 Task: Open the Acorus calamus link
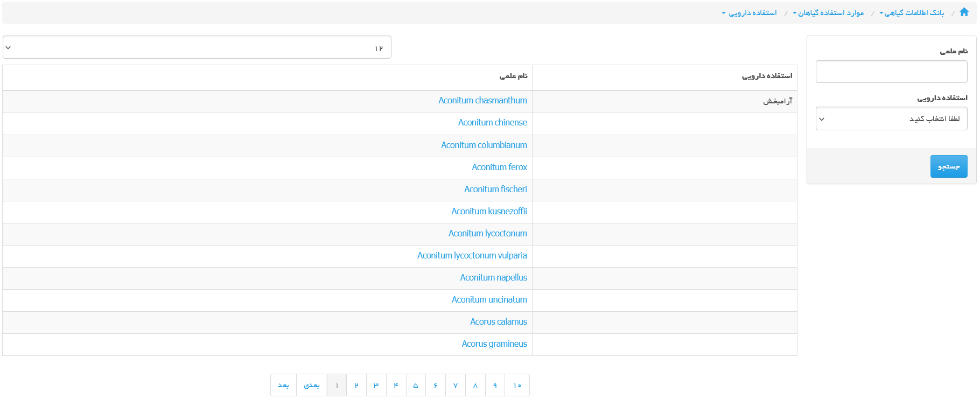(x=498, y=322)
